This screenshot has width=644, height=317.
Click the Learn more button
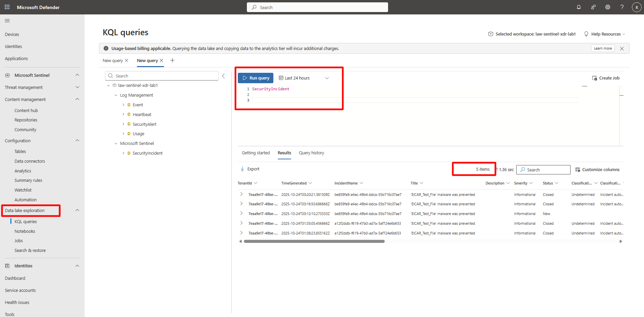point(603,48)
